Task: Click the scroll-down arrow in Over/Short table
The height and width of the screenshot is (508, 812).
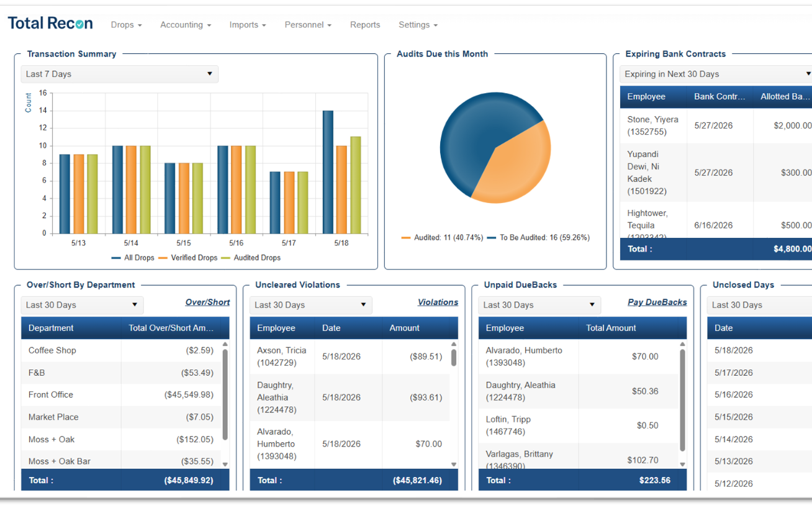Action: click(225, 464)
